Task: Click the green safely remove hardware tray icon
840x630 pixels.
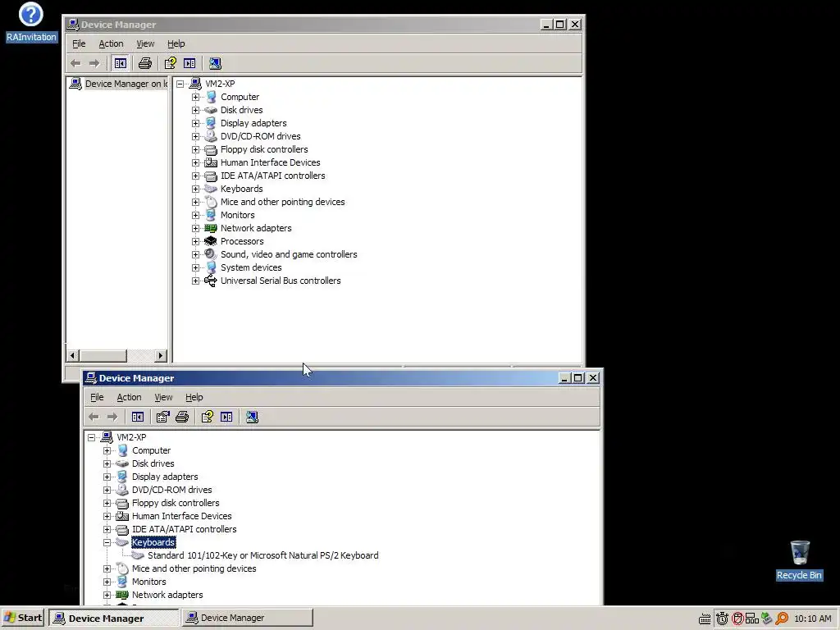Action: click(x=767, y=619)
